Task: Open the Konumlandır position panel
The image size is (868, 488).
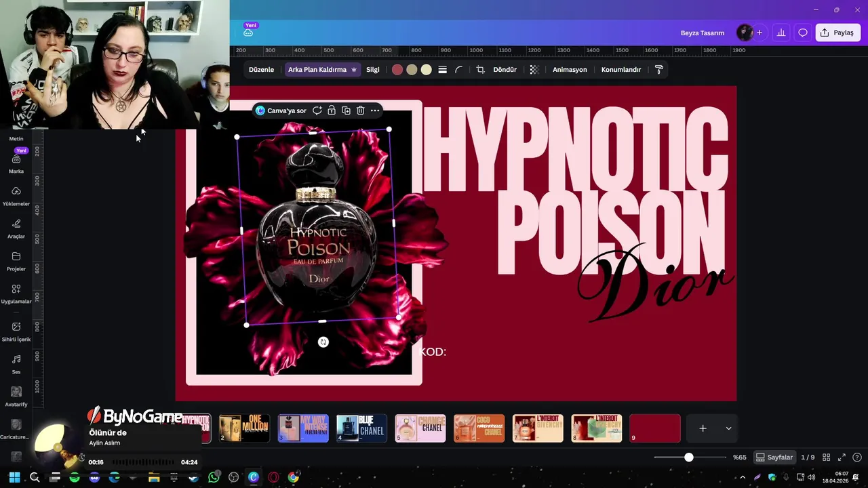Action: click(x=621, y=70)
